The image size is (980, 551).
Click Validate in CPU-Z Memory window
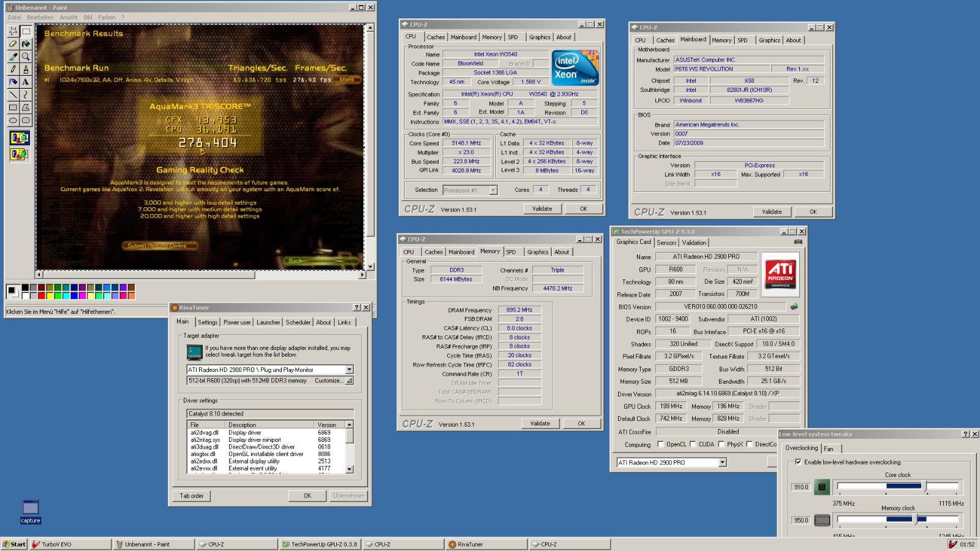click(540, 424)
